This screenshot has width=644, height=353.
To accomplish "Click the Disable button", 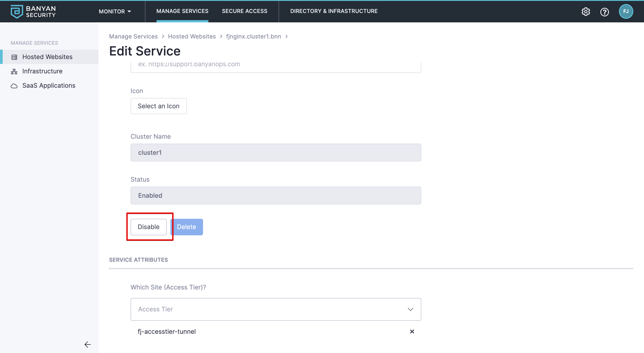I will (148, 227).
